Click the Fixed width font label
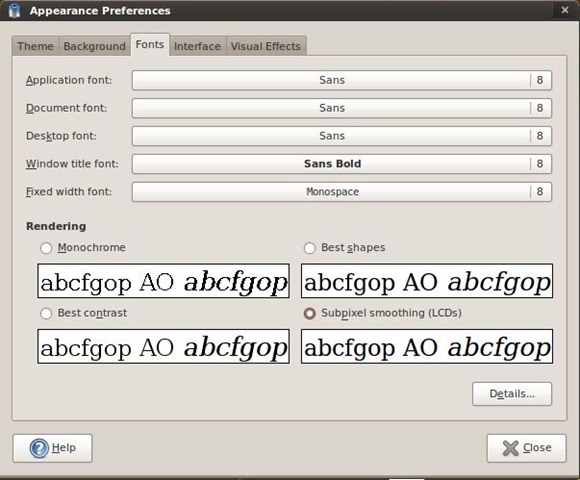The width and height of the screenshot is (580, 480). [69, 192]
